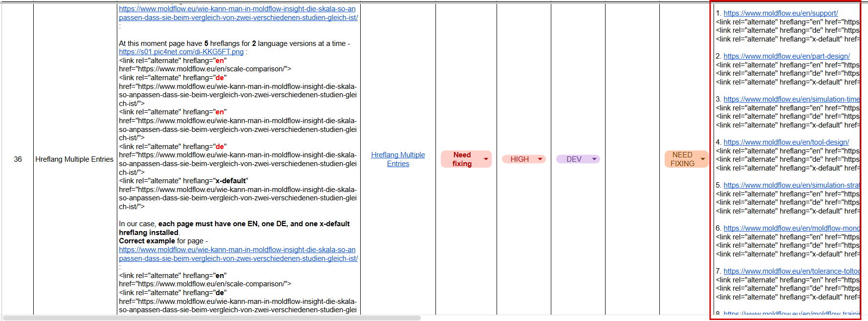Open the moldflow.eu/en/tolerance-tolto link
This screenshot has width=868, height=321.
pyautogui.click(x=791, y=271)
